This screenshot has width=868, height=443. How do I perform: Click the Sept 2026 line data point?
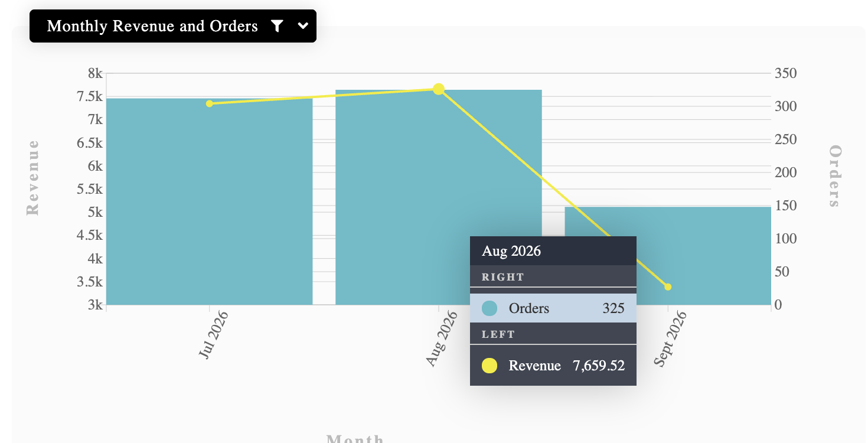(x=668, y=287)
